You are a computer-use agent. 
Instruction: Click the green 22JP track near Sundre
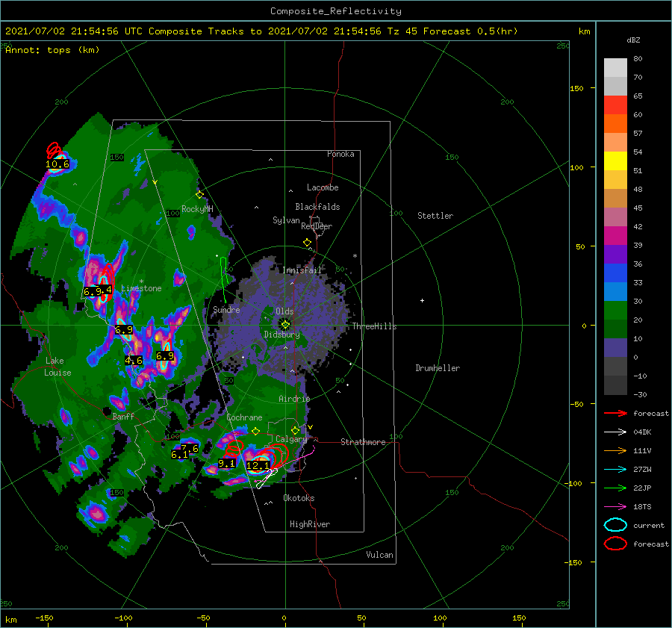223,279
